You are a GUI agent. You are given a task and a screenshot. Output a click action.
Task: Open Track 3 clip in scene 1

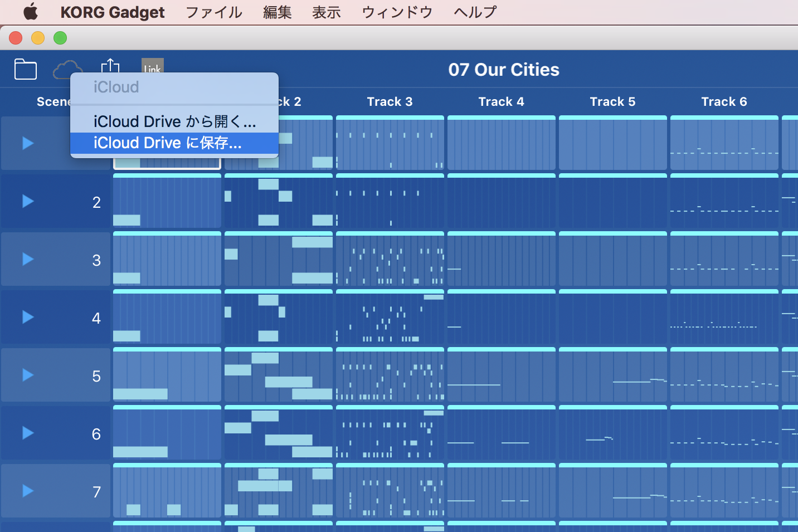tap(390, 143)
